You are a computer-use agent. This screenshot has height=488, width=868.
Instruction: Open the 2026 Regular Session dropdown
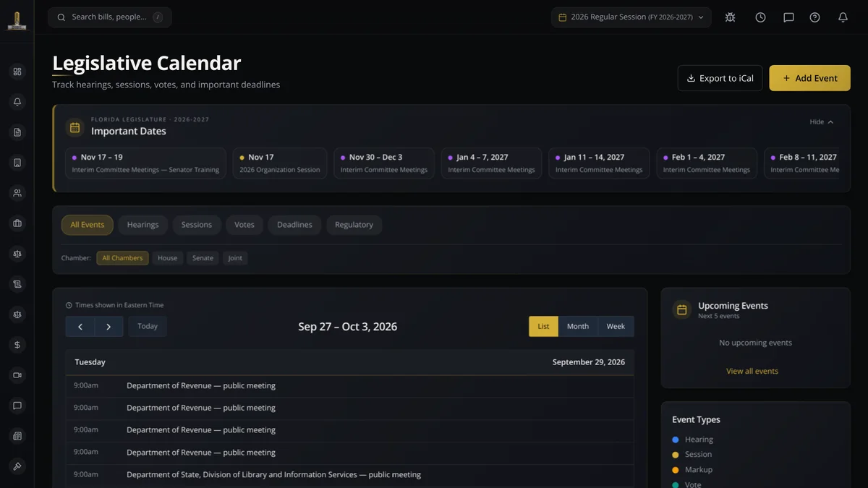(x=631, y=17)
